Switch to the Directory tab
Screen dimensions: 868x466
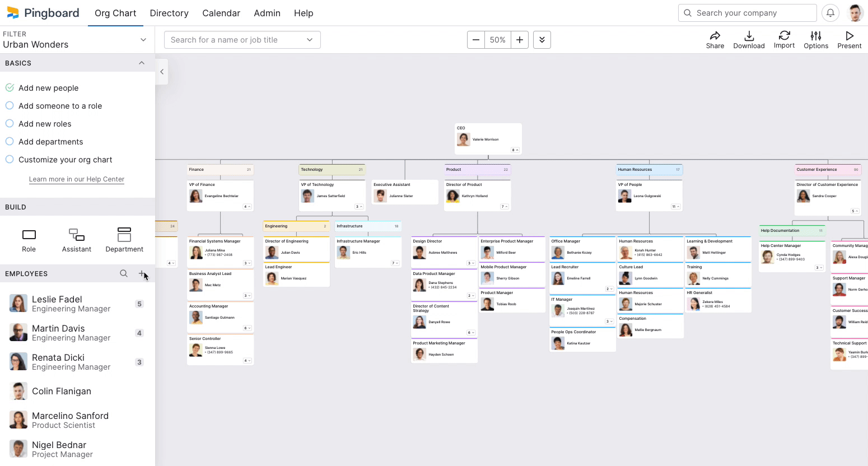(x=169, y=13)
